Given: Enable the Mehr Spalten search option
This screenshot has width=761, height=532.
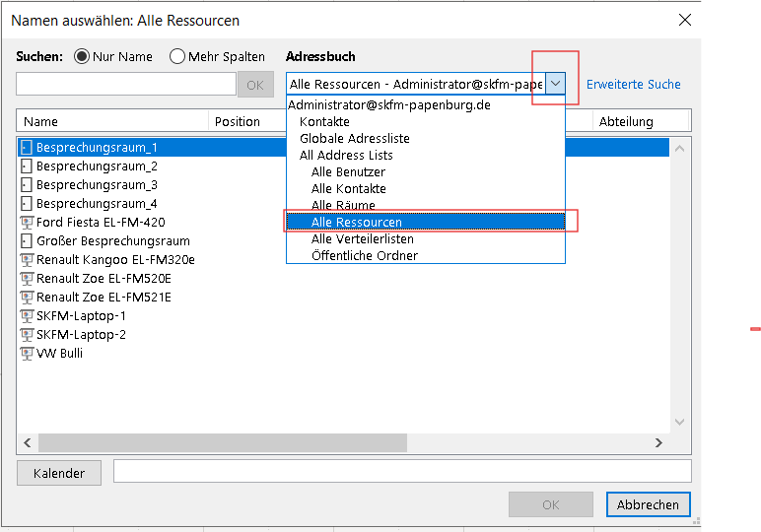Looking at the screenshot, I should (177, 56).
